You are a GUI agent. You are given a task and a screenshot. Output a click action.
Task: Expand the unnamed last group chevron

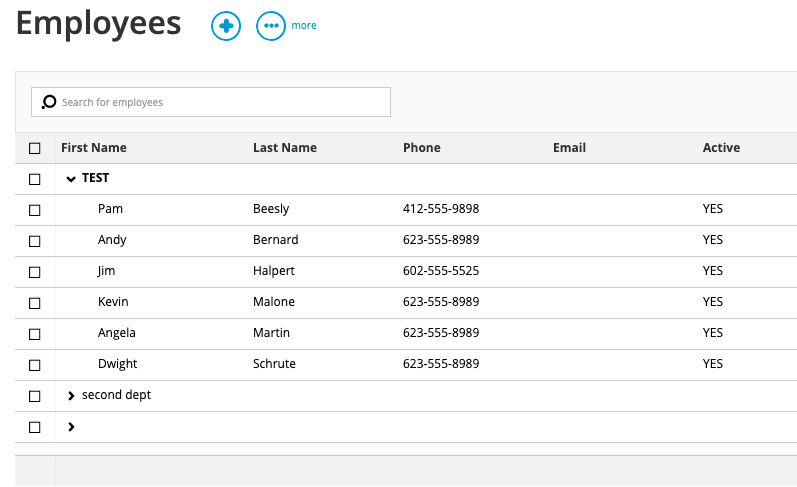[x=71, y=427]
